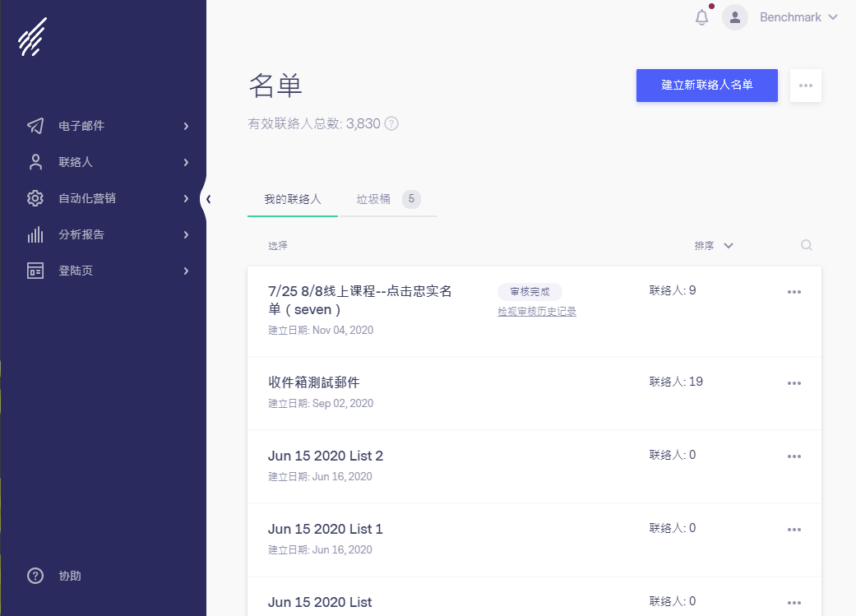Open the last list, Jun 15 2020 List
The height and width of the screenshot is (616, 856).
[320, 602]
